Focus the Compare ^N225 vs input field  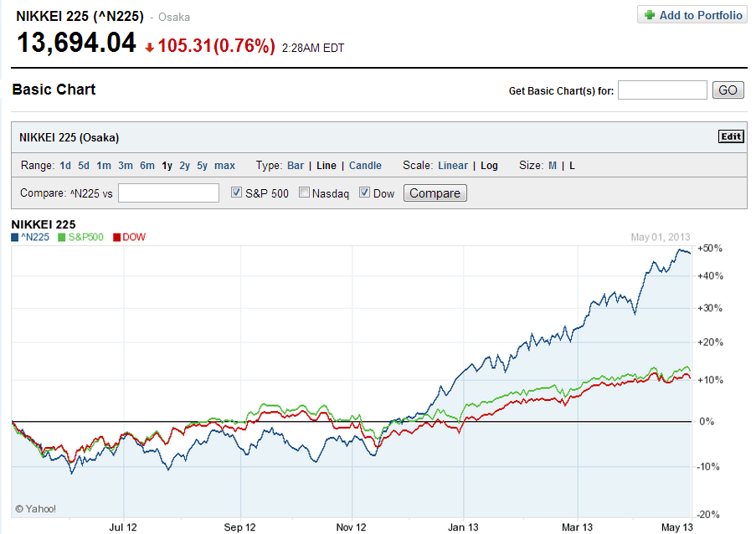[x=169, y=193]
